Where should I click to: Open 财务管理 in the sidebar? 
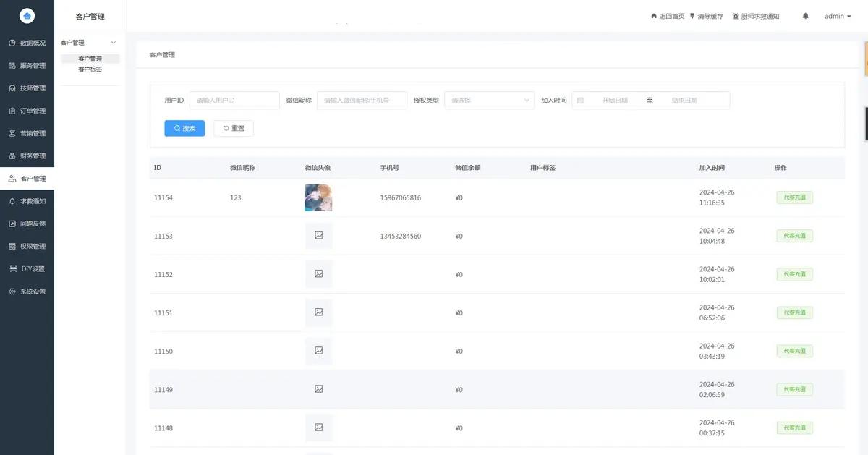[x=27, y=156]
